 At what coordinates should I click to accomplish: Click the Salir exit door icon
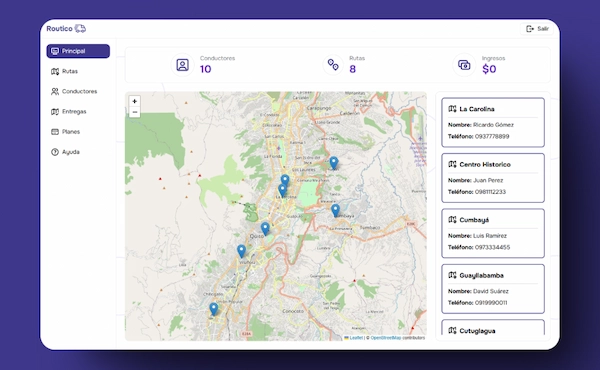point(530,29)
